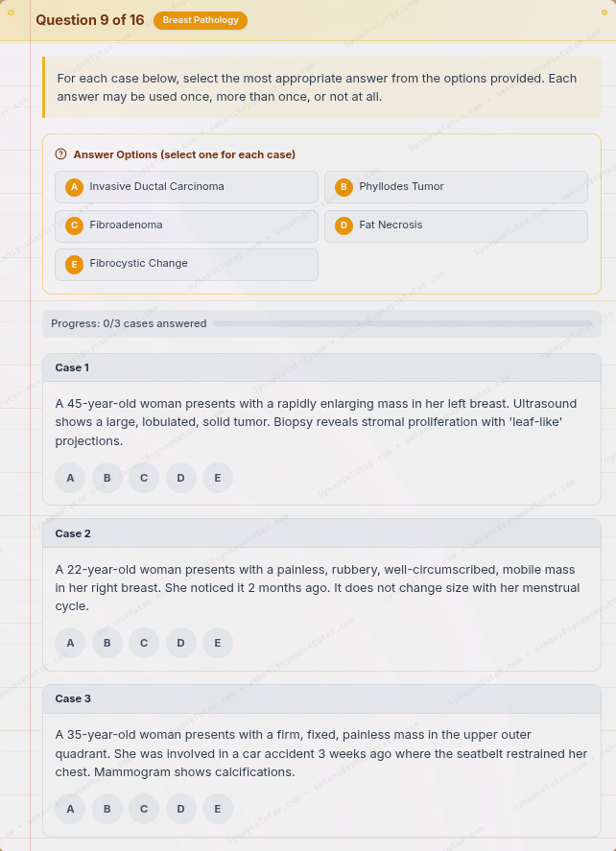This screenshot has width=616, height=851.
Task: Click the orange E circle icon for Fibrocystic Change
Action: pos(74,264)
